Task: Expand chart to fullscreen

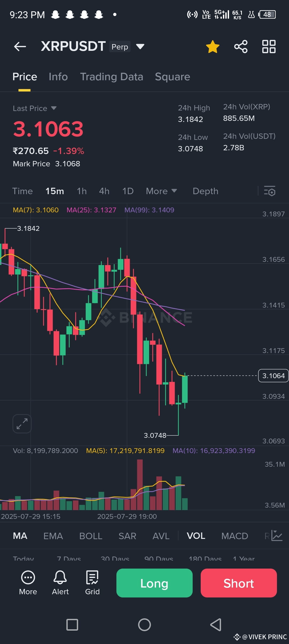Action: 22,424
